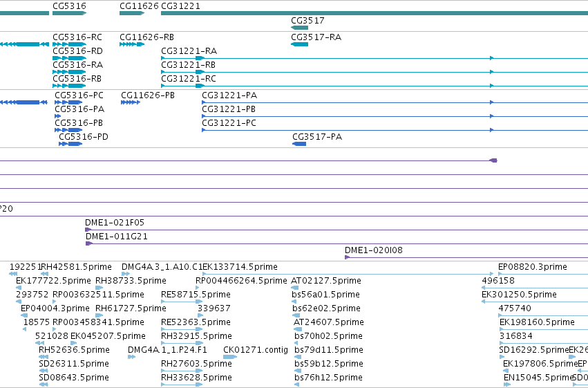Click the EK177722.5prime EST label

coord(53,281)
